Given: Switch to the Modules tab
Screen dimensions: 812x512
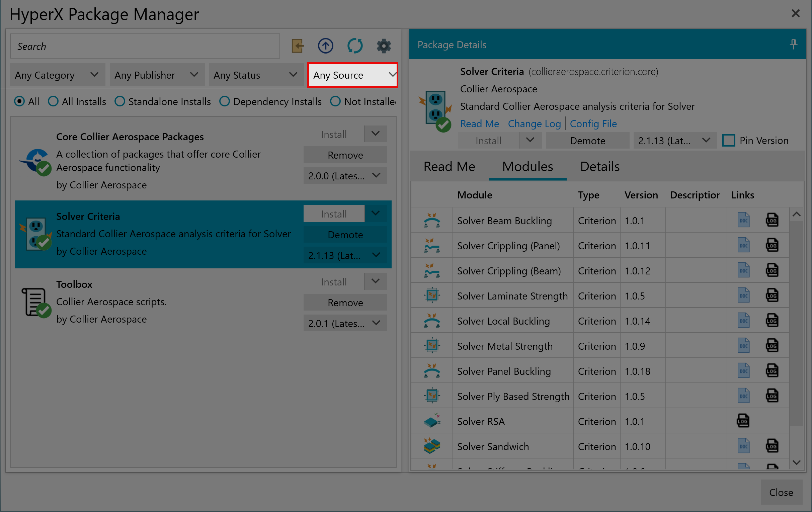Looking at the screenshot, I should pos(527,167).
